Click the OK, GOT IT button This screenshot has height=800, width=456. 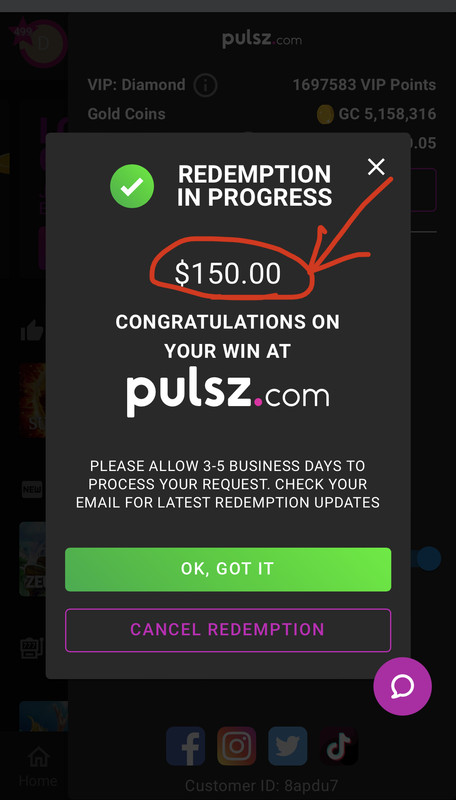228,569
